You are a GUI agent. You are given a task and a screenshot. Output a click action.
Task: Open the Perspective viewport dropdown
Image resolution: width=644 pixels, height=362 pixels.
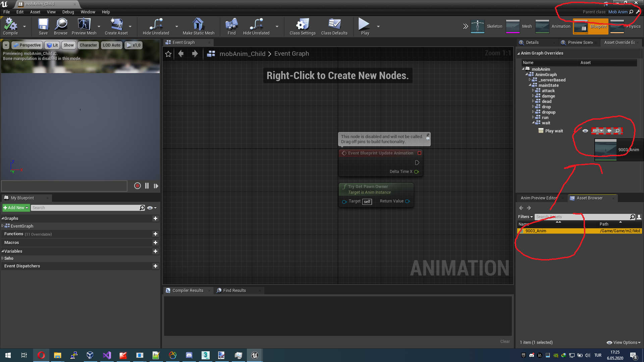coord(26,45)
